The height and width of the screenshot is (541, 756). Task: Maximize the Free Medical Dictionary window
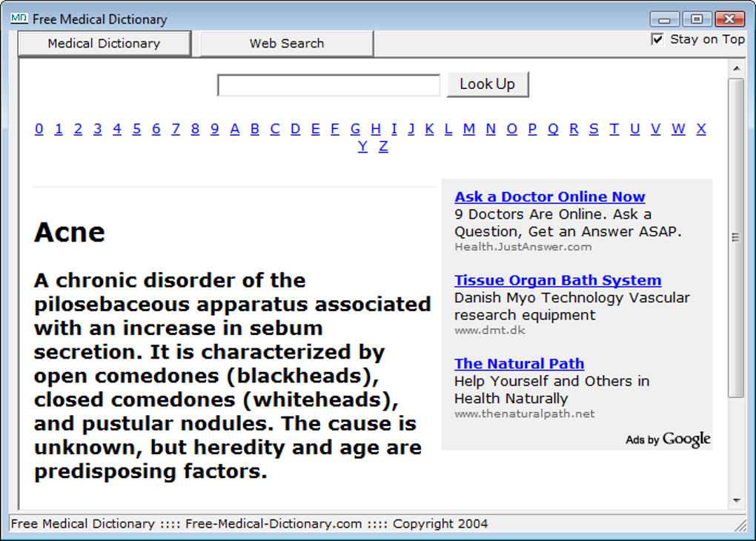[x=697, y=19]
